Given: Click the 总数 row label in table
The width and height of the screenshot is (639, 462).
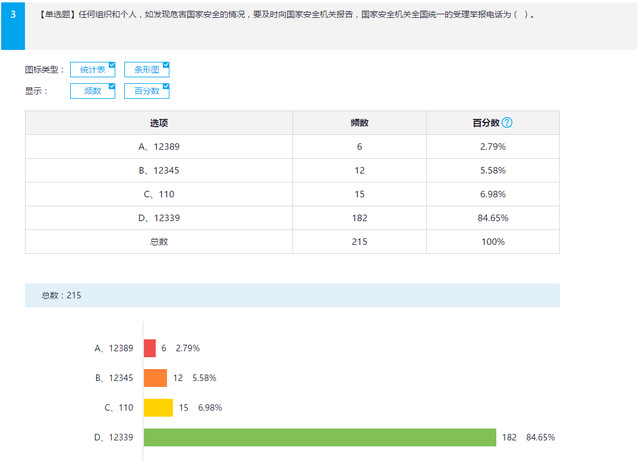Looking at the screenshot, I should pos(159,242).
